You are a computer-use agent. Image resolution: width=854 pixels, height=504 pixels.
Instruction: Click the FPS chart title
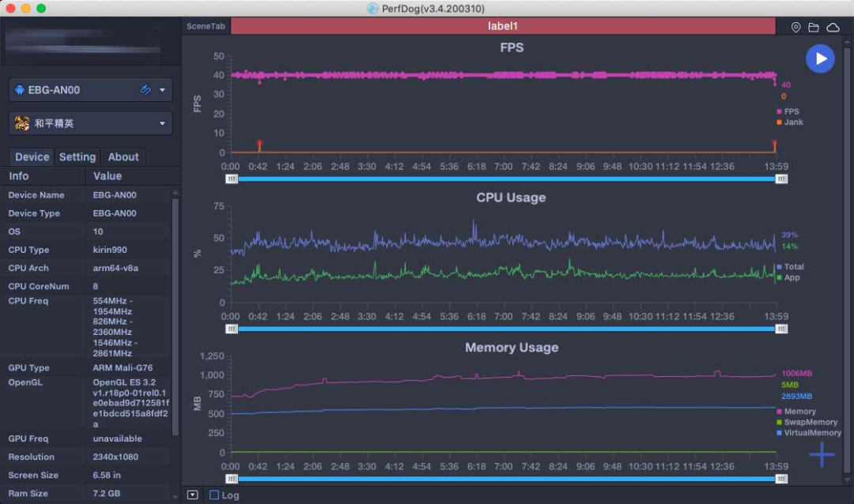(512, 47)
